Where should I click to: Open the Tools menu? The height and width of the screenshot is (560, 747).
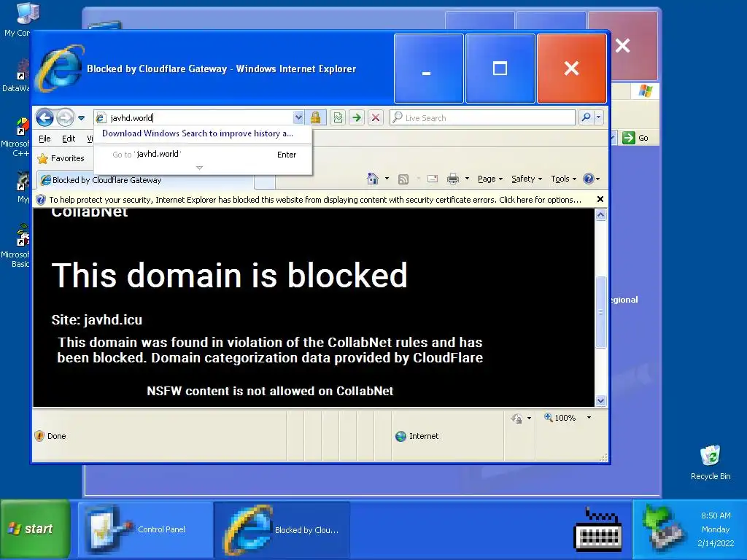(564, 179)
